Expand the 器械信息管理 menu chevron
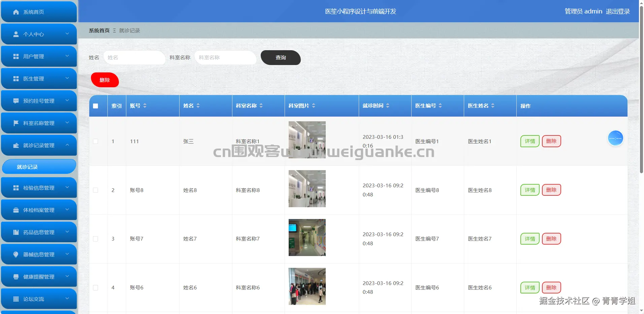The width and height of the screenshot is (644, 314). (67, 254)
